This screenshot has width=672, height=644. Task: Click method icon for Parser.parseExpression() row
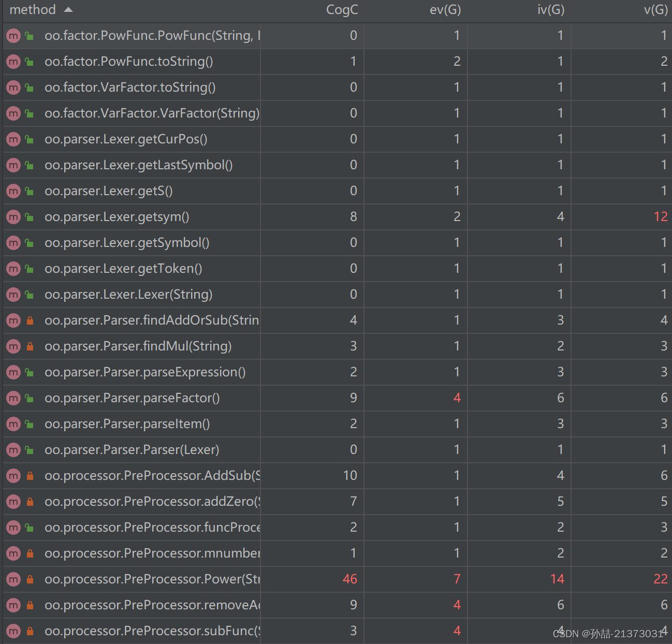pyautogui.click(x=13, y=372)
